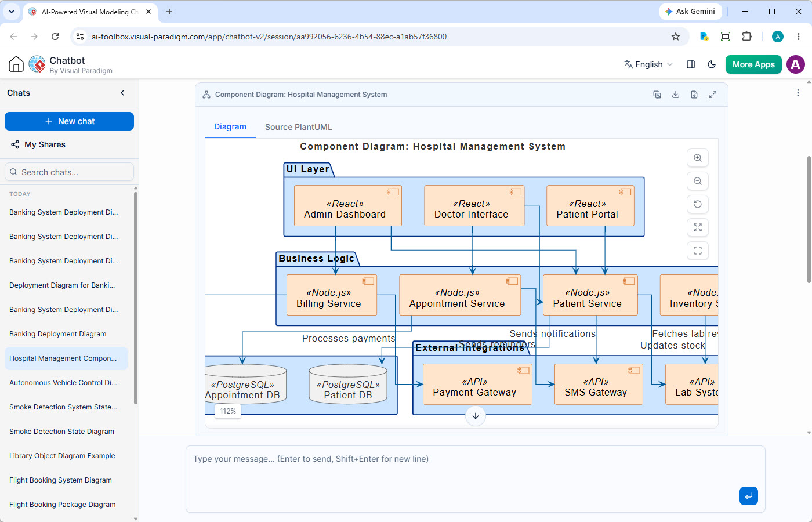Zoom out of the diagram
The height and width of the screenshot is (522, 812).
point(698,181)
